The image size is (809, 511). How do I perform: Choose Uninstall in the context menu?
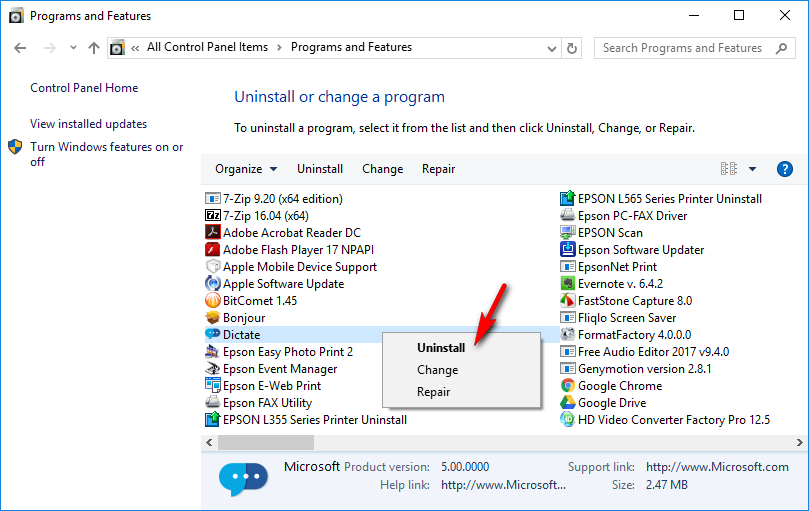(441, 348)
